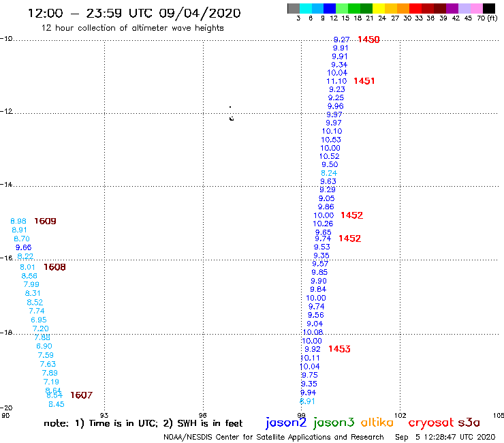Image resolution: width=504 pixels, height=443 pixels.
Task: Click the 9.92 value beside 1453
Action: (313, 349)
